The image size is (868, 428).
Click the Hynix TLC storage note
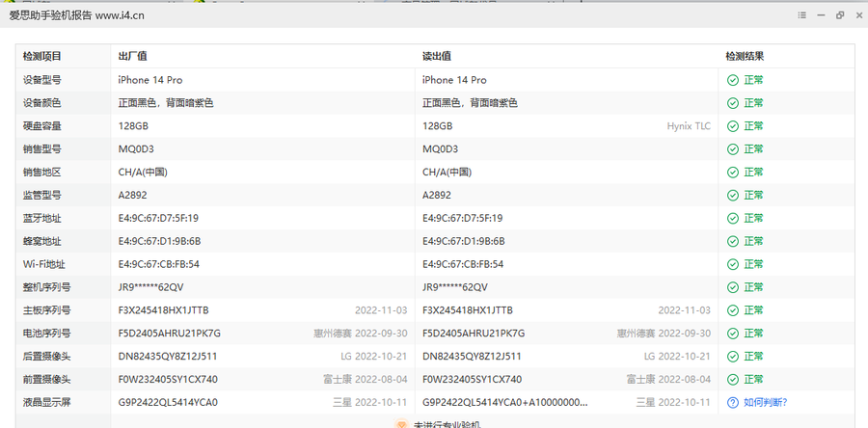click(x=689, y=126)
